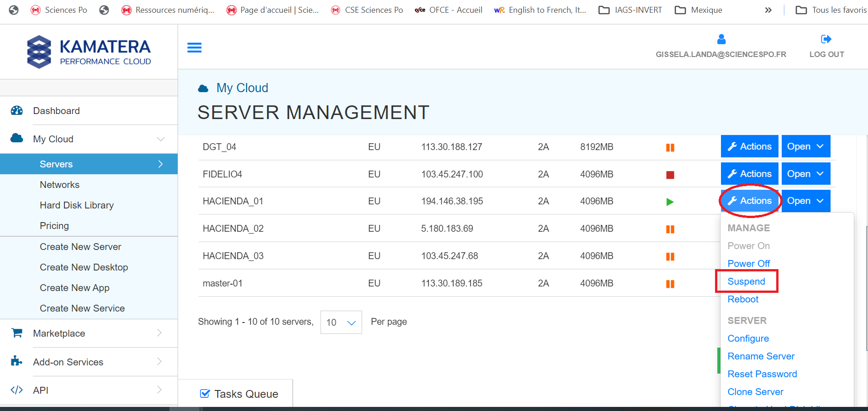Click Create New Server
The height and width of the screenshot is (411, 868).
80,247
